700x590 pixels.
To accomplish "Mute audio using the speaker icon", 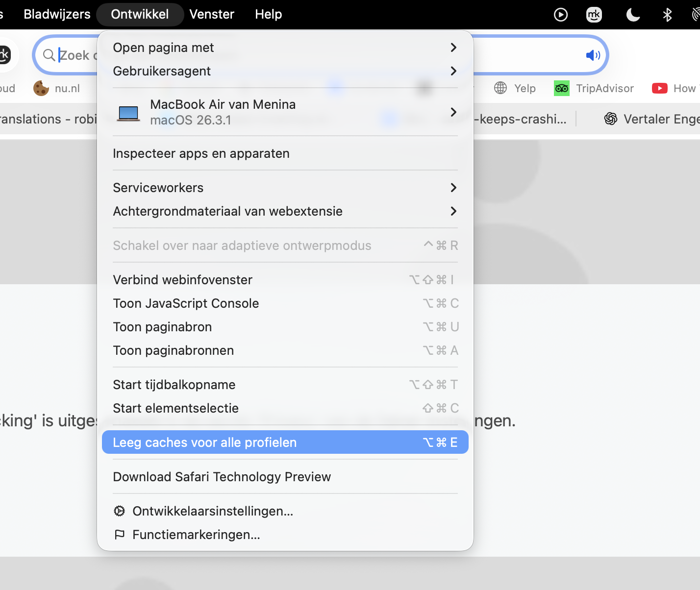I will click(x=592, y=55).
